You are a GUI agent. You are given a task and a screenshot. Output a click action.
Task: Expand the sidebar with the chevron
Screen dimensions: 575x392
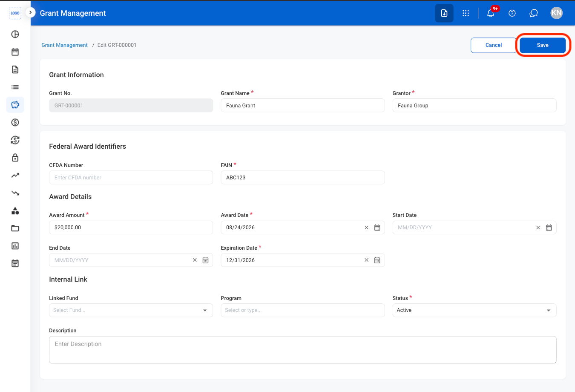click(30, 13)
